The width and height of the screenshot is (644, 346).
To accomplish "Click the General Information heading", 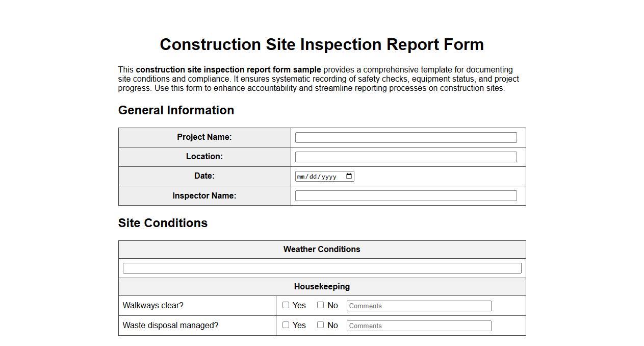I will tap(176, 110).
